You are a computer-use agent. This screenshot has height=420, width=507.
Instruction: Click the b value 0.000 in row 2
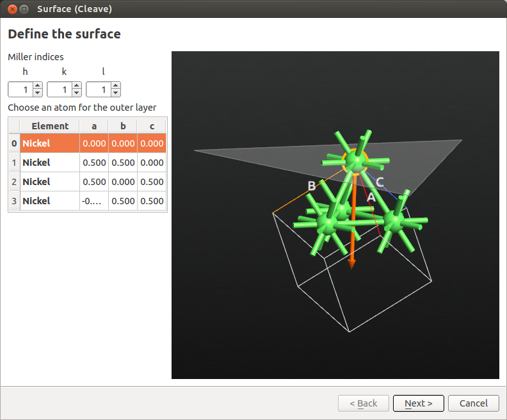[123, 182]
